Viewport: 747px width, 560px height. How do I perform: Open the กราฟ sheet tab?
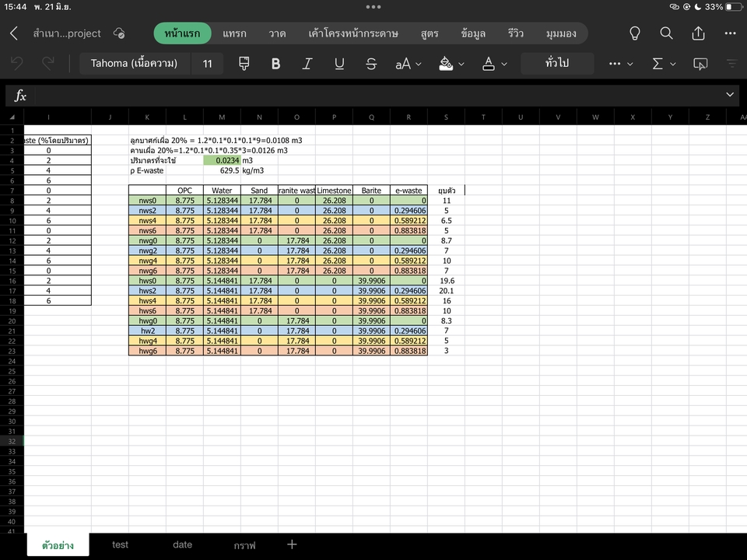pyautogui.click(x=244, y=544)
